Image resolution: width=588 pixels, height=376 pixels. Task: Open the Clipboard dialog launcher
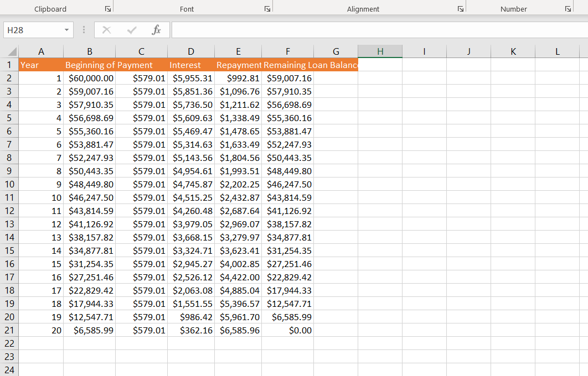coord(108,9)
